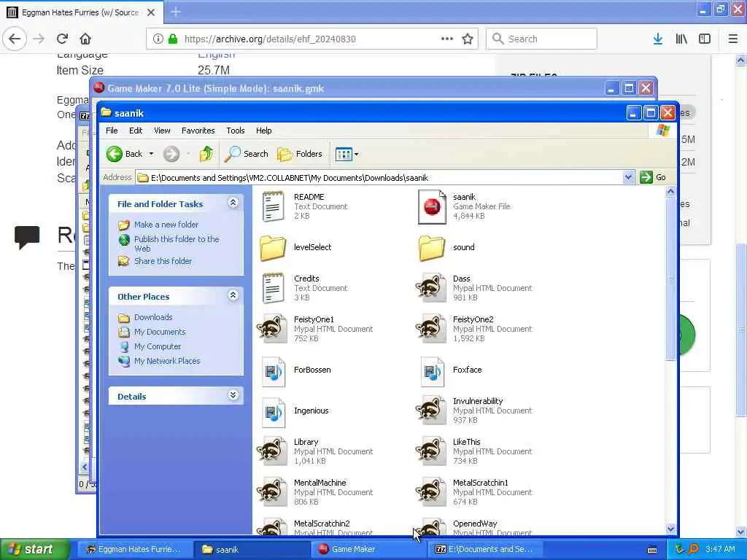
Task: Open the Firefox Library icon
Action: [681, 39]
